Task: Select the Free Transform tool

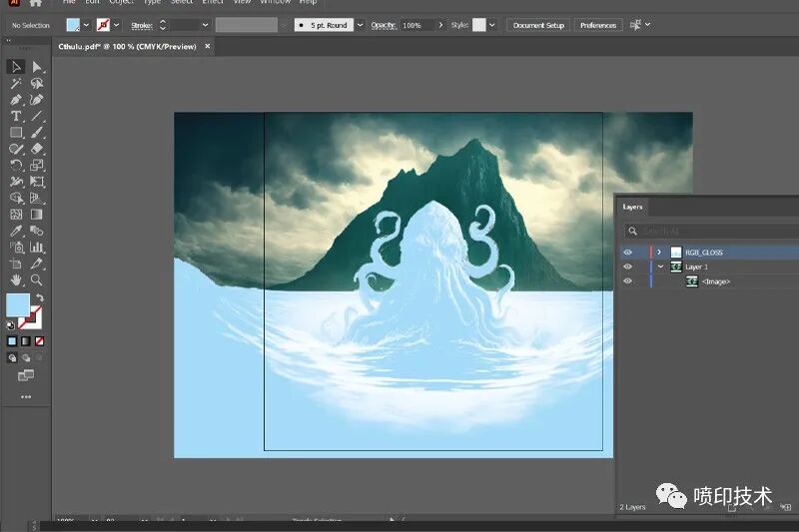Action: pos(37,182)
